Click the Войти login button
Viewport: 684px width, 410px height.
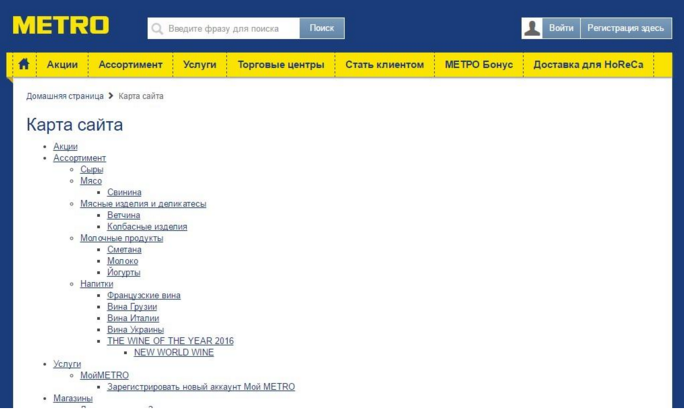tap(561, 28)
